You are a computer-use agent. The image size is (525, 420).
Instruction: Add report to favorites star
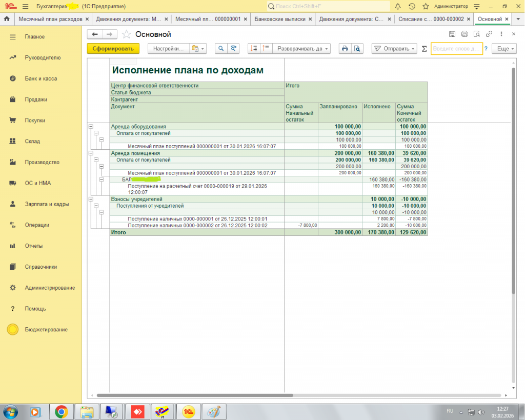pyautogui.click(x=126, y=34)
